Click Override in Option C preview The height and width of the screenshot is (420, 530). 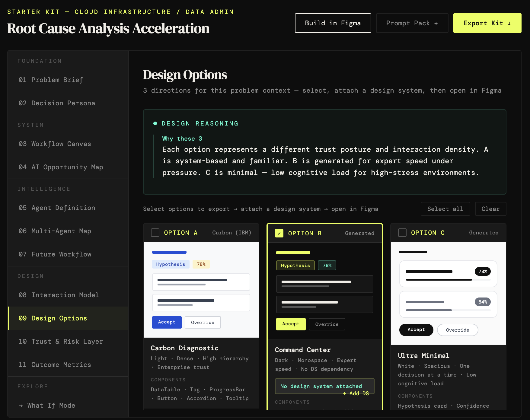coord(457,330)
